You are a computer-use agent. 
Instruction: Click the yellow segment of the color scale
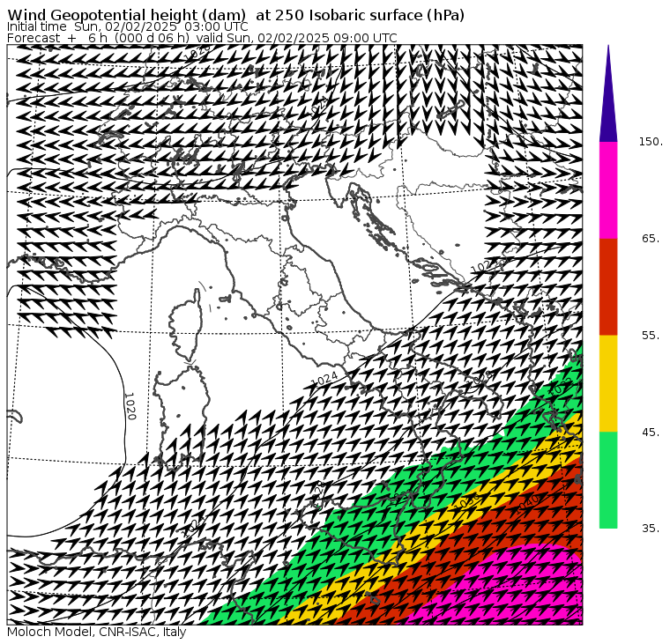[x=608, y=383]
